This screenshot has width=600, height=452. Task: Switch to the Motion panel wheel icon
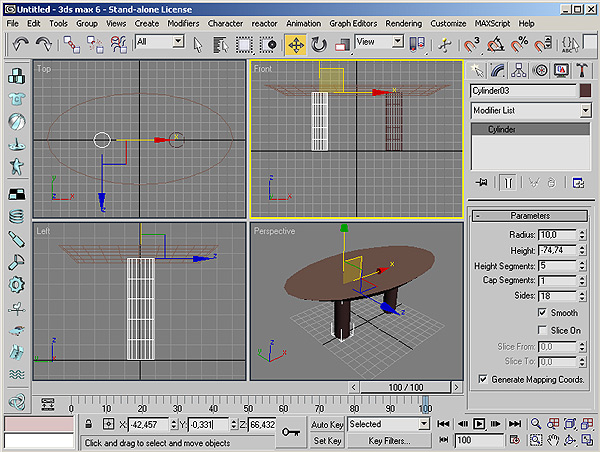tap(541, 69)
